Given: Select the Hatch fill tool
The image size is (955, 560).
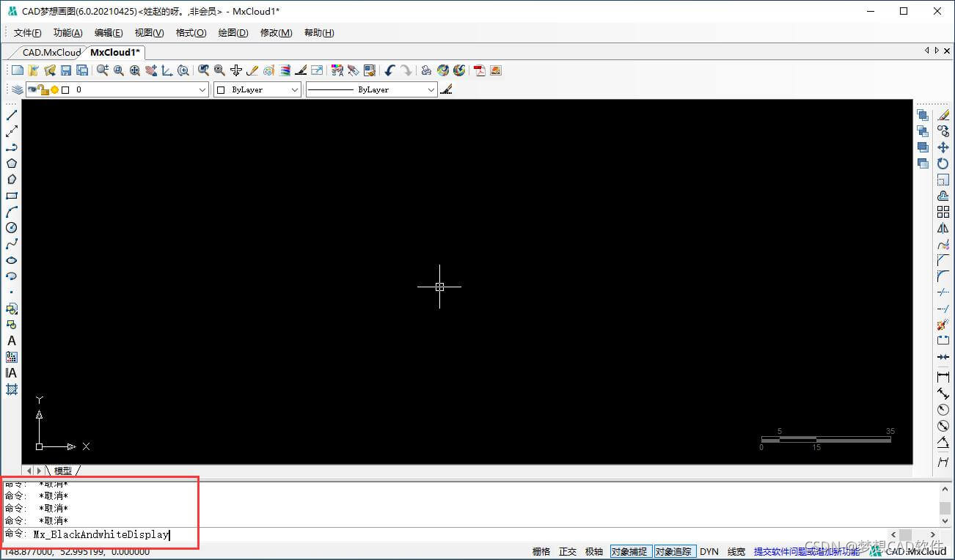Looking at the screenshot, I should pyautogui.click(x=12, y=389).
